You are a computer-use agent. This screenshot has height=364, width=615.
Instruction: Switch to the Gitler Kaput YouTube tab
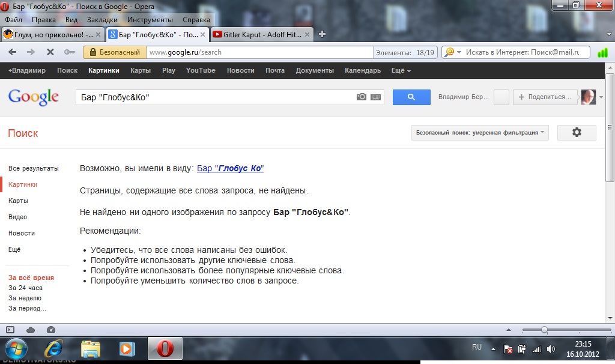pyautogui.click(x=262, y=34)
